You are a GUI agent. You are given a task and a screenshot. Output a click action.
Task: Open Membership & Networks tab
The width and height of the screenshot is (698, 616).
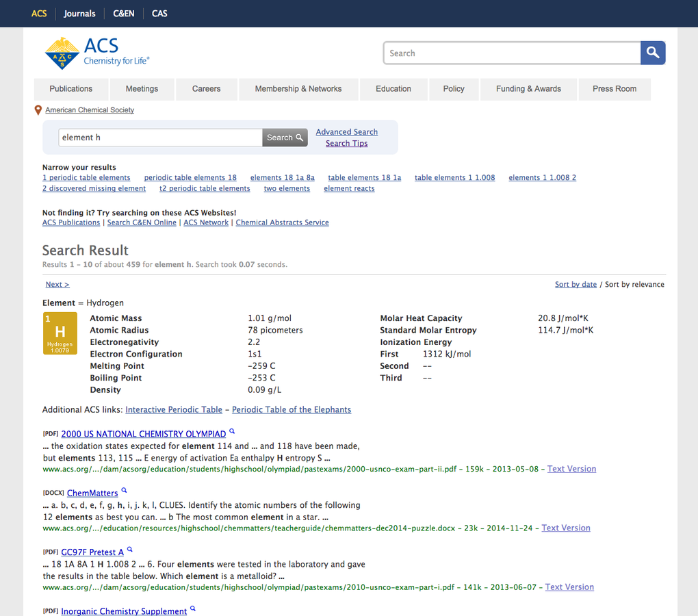(298, 89)
